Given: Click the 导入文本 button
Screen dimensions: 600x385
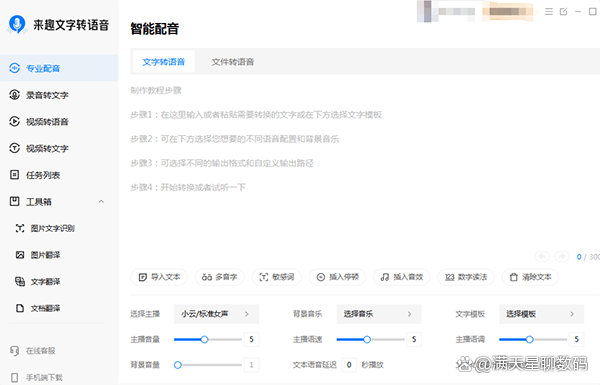Looking at the screenshot, I should click(x=159, y=277).
